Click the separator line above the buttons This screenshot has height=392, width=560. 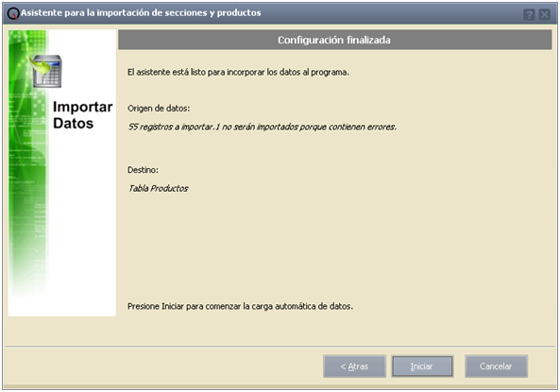pyautogui.click(x=280, y=347)
